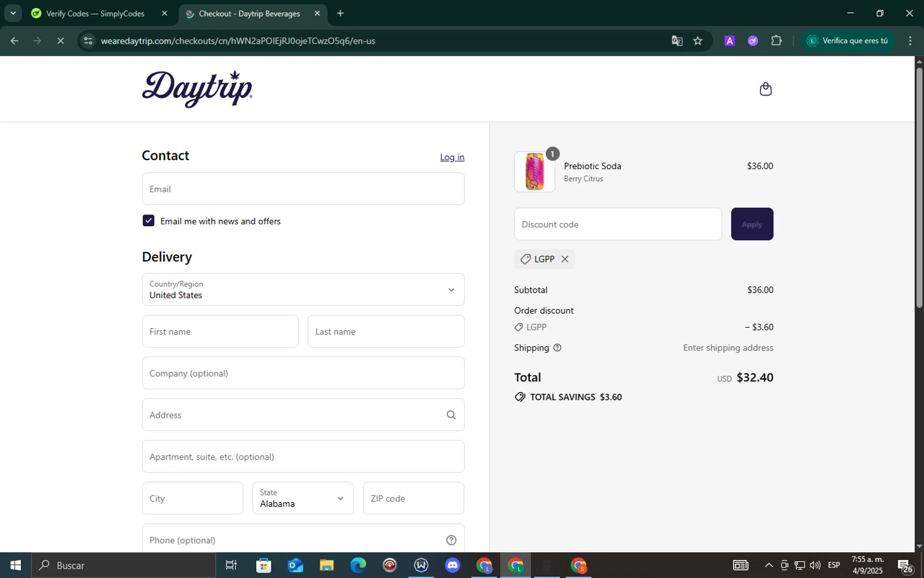Image resolution: width=924 pixels, height=578 pixels.
Task: Open Microsoft Store from the taskbar
Action: 264,565
